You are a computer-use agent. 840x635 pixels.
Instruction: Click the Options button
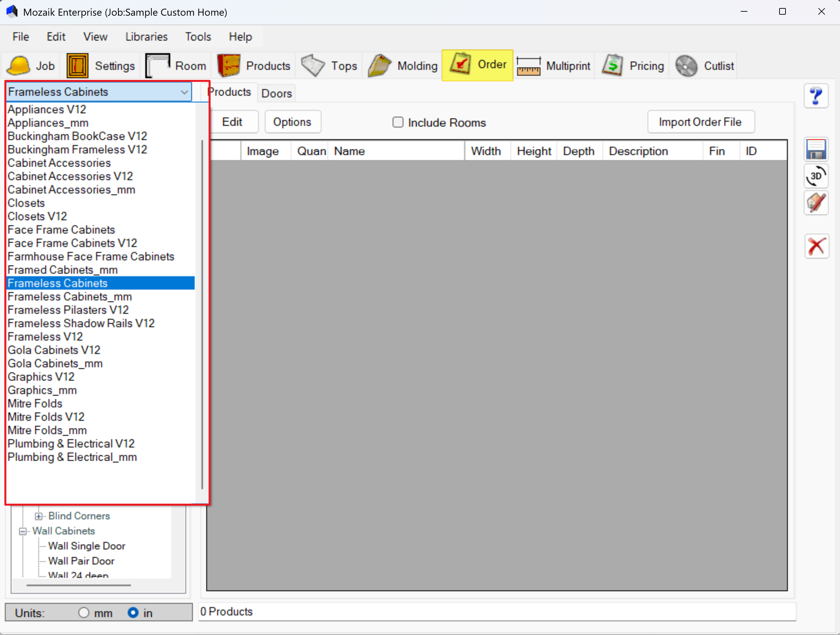click(292, 122)
